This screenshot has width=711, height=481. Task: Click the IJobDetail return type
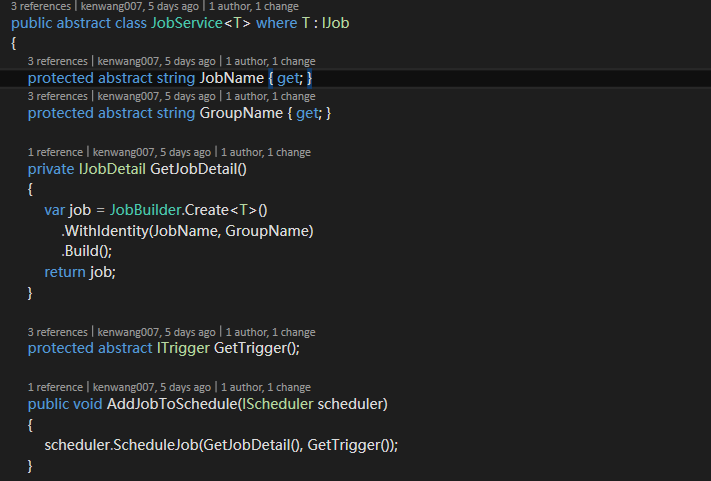[x=112, y=169]
